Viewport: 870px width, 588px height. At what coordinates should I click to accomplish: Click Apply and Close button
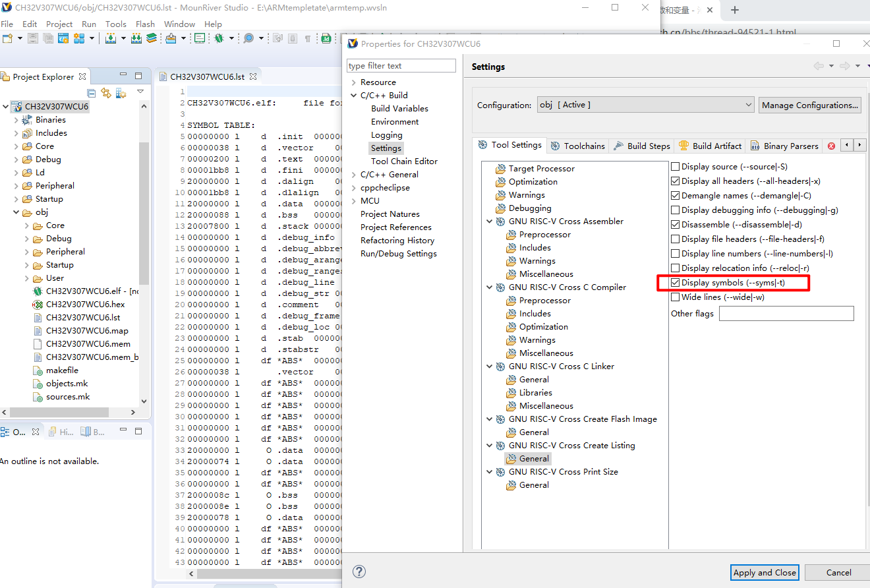click(x=765, y=572)
